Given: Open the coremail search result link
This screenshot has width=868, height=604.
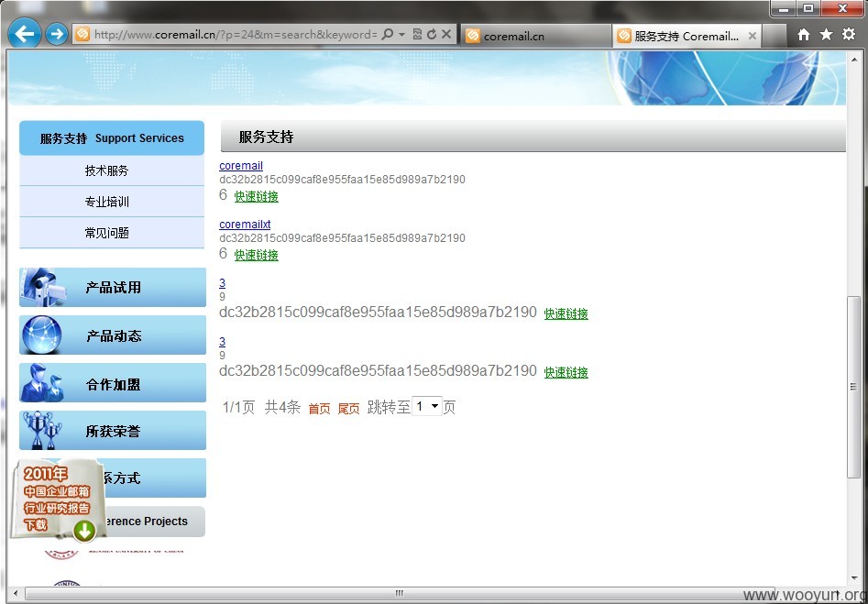Looking at the screenshot, I should pos(241,166).
